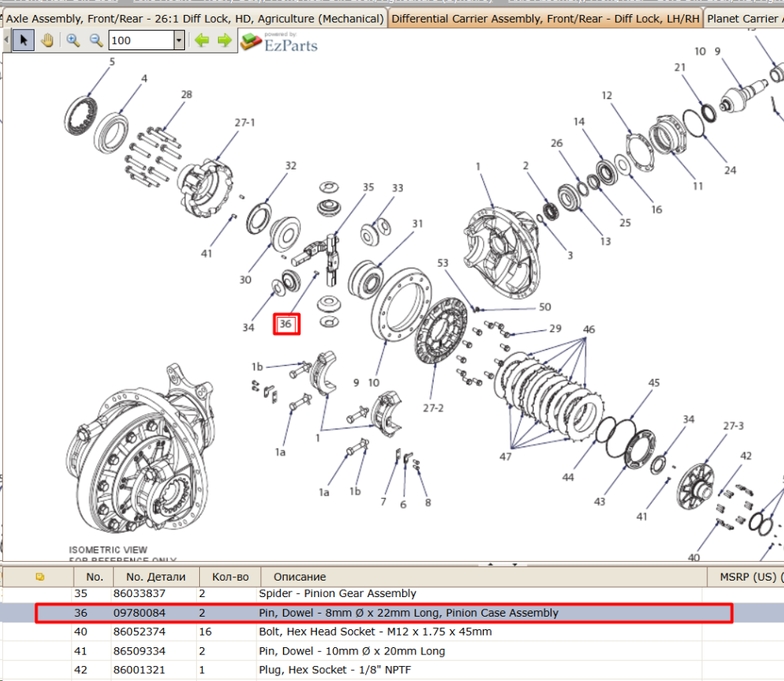Click description Pin, Dowel - 10mm Ø x 20mm Long

351,651
